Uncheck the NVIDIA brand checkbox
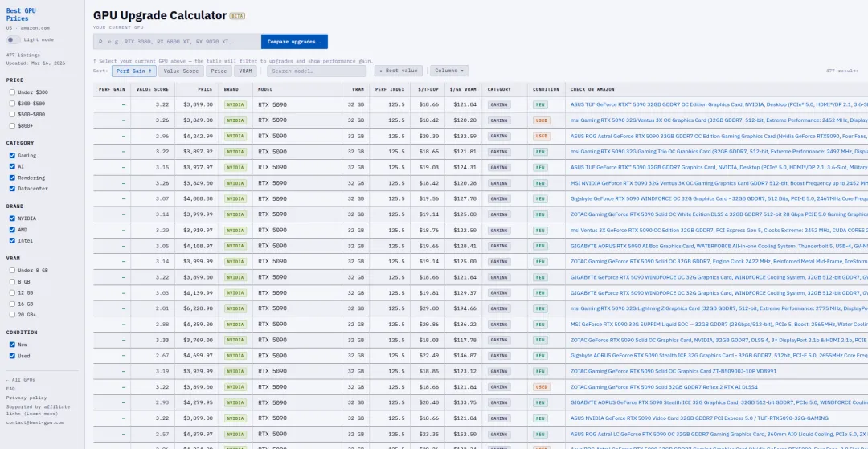 (12, 218)
